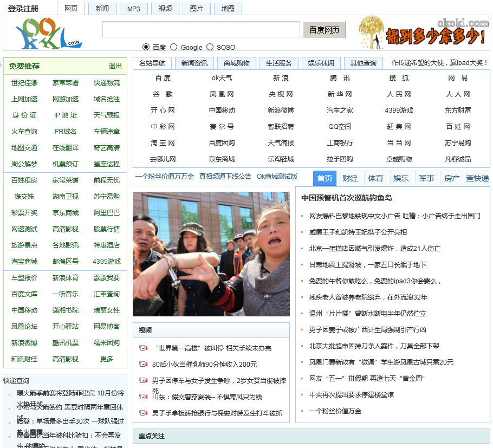Click video icon beside "男子手拿板砖抢银行" headline
This screenshot has height=448, width=493.
[x=143, y=413]
